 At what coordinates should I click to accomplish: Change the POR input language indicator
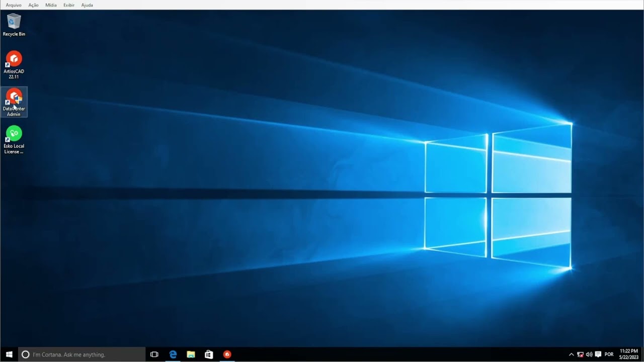pos(609,354)
